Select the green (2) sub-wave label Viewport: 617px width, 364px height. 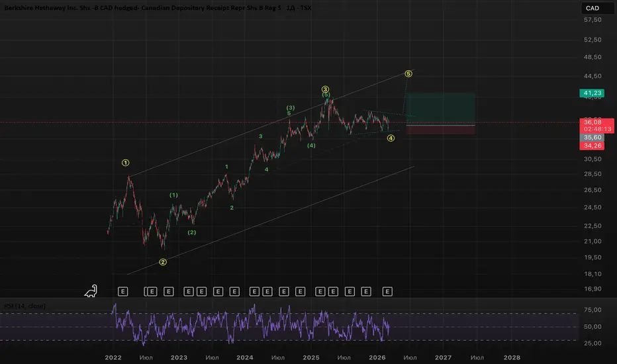pyautogui.click(x=191, y=232)
